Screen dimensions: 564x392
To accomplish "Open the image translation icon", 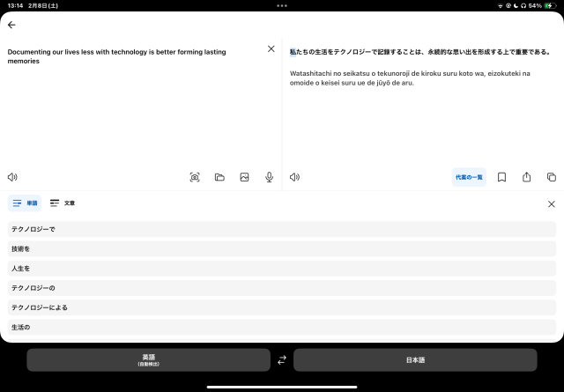I will (x=244, y=177).
